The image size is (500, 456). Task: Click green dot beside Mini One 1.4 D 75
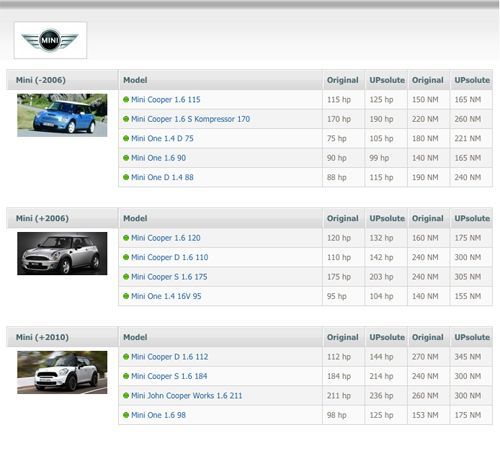click(x=126, y=138)
